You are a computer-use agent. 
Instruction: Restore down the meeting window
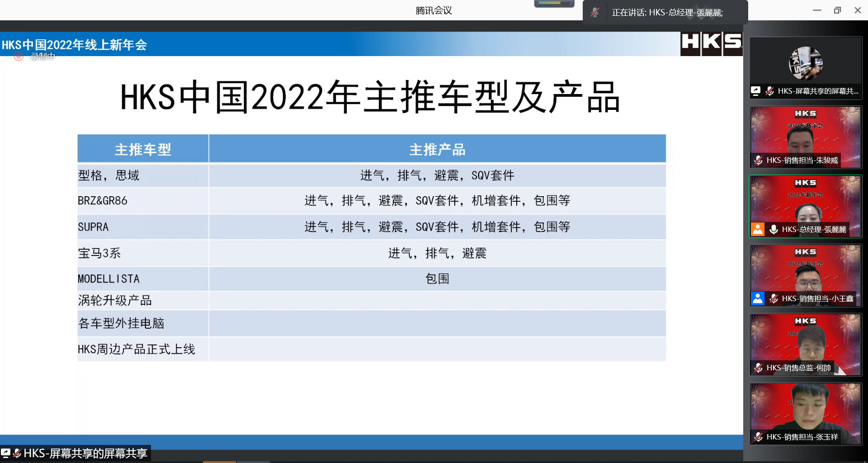pyautogui.click(x=837, y=10)
